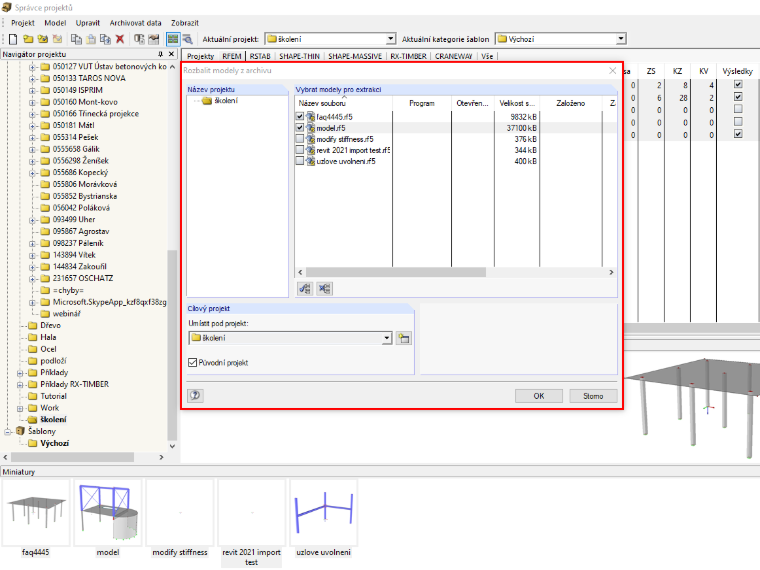Switch to the RSTAB tab
Image resolution: width=760 pixels, height=570 pixels.
click(x=260, y=56)
